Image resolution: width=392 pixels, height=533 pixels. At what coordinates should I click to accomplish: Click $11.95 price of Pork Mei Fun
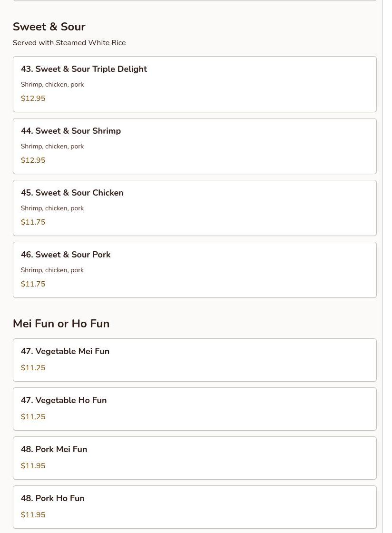point(33,465)
